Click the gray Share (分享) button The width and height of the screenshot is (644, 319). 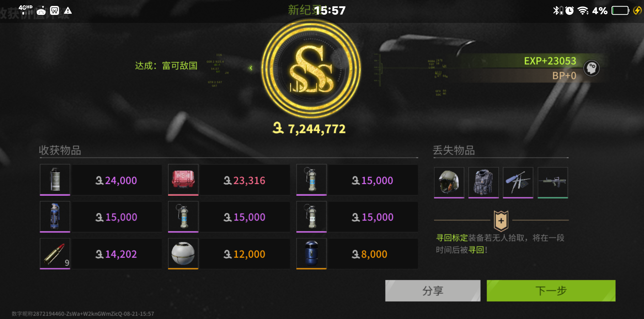tap(433, 290)
